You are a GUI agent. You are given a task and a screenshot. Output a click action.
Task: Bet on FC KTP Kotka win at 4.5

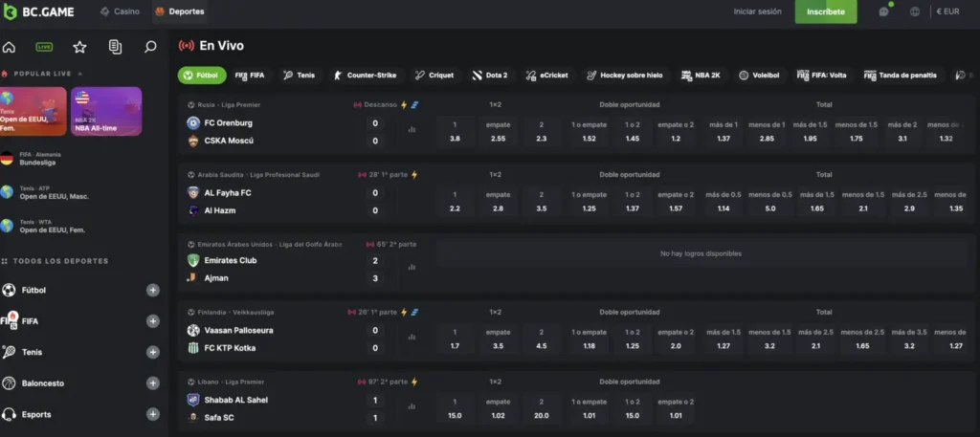coord(542,339)
